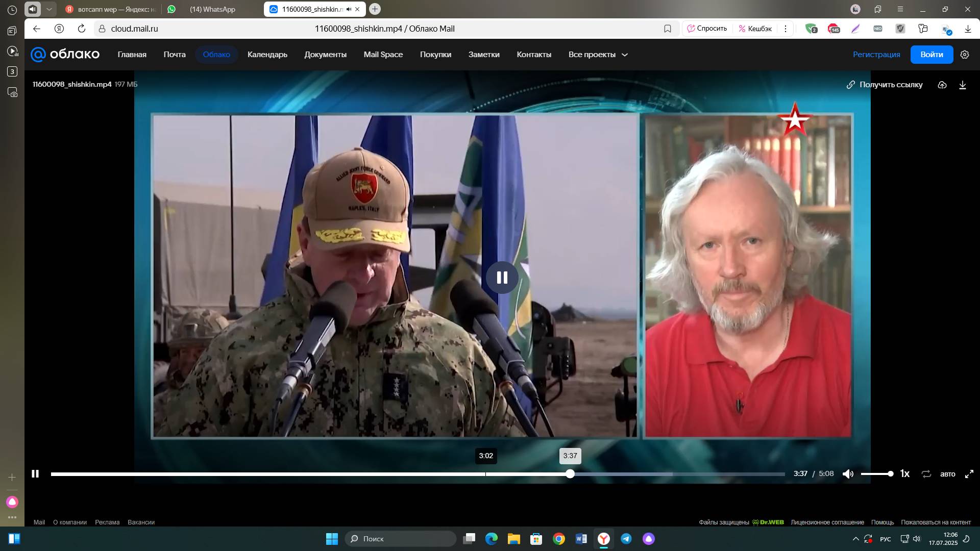Mute the video player volume icon
This screenshot has height=551, width=980.
pyautogui.click(x=848, y=474)
